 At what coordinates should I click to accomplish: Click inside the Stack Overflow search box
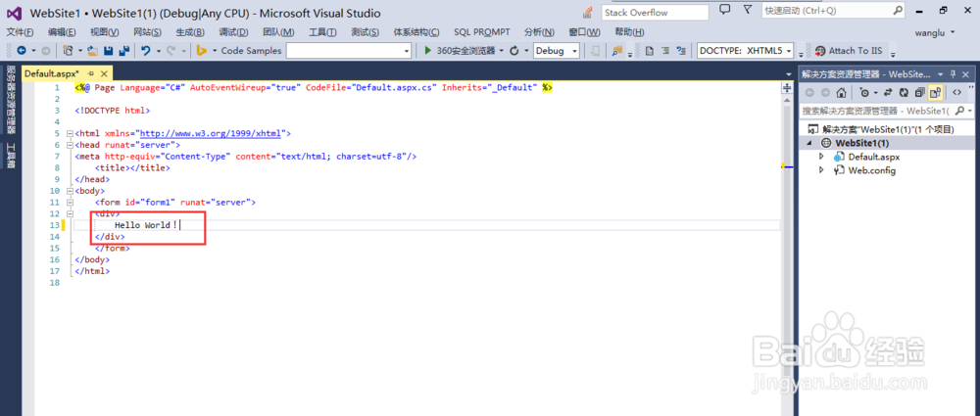pyautogui.click(x=655, y=13)
